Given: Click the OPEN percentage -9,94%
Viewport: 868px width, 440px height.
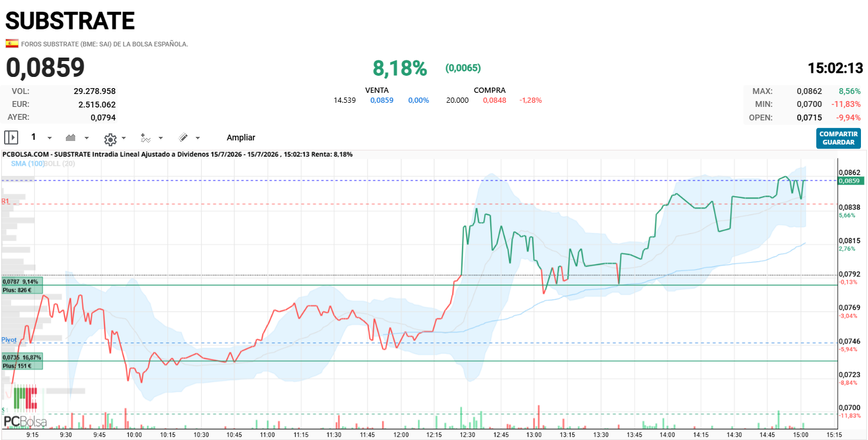Looking at the screenshot, I should pyautogui.click(x=849, y=117).
